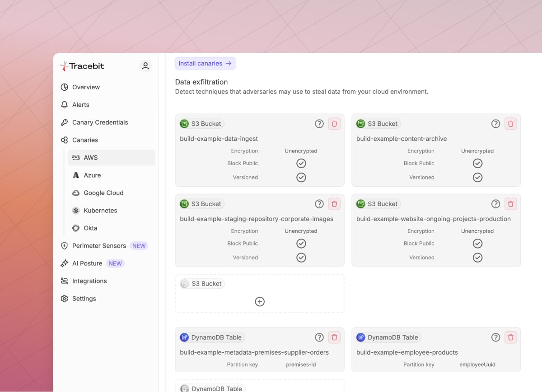542x392 pixels.
Task: Click the Data exfiltration heading
Action: [x=201, y=82]
